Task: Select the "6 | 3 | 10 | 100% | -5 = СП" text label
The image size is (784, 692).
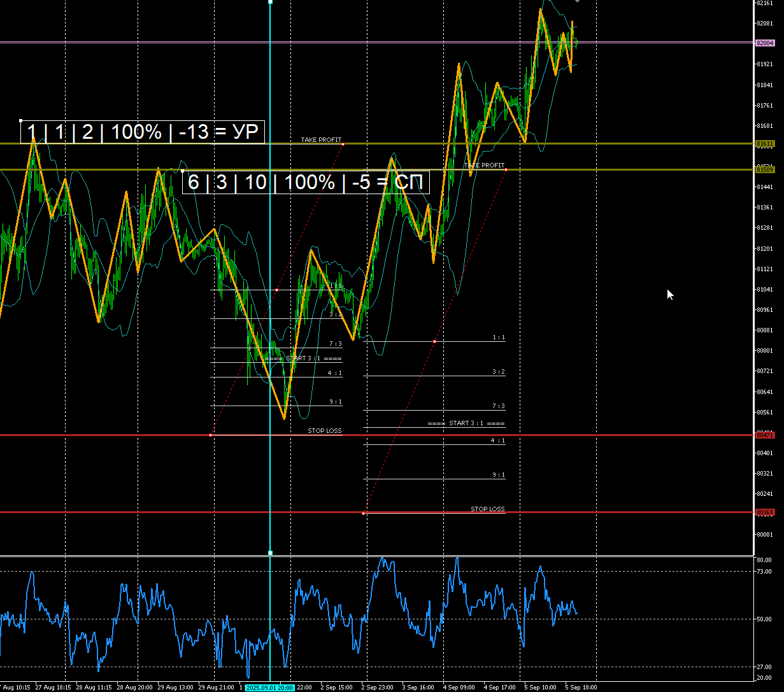Action: click(x=306, y=183)
